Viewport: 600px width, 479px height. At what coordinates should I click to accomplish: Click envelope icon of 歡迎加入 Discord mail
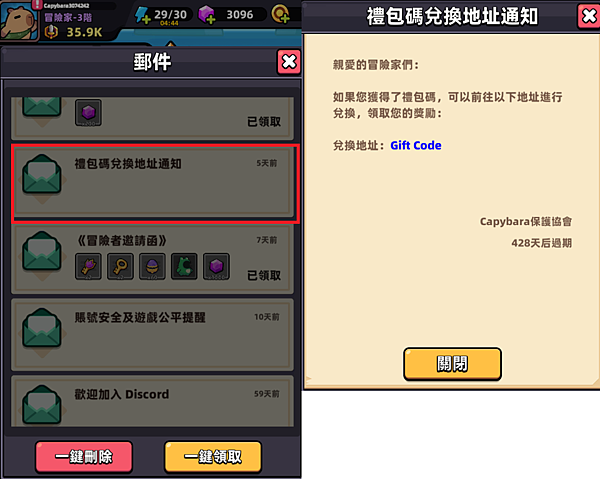coord(42,405)
